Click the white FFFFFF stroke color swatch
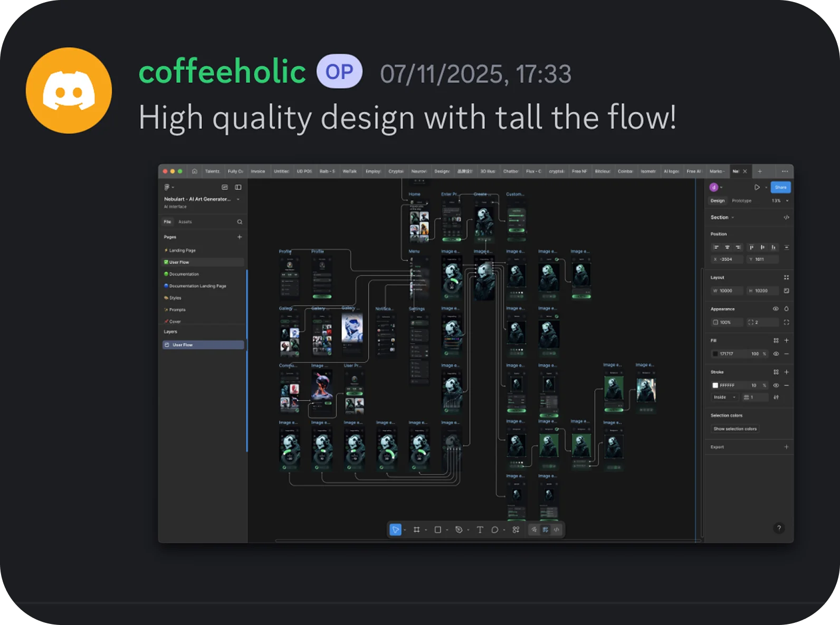840x625 pixels. point(715,385)
